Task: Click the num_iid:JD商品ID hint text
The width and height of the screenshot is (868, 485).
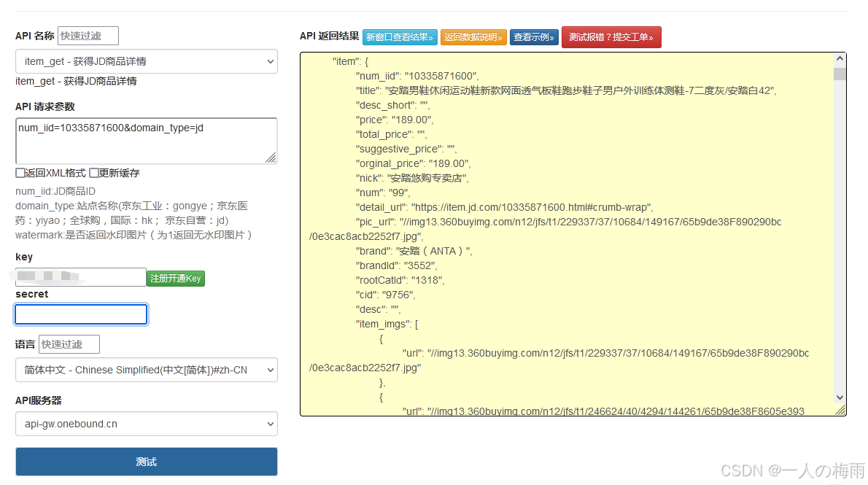Action: coord(55,191)
